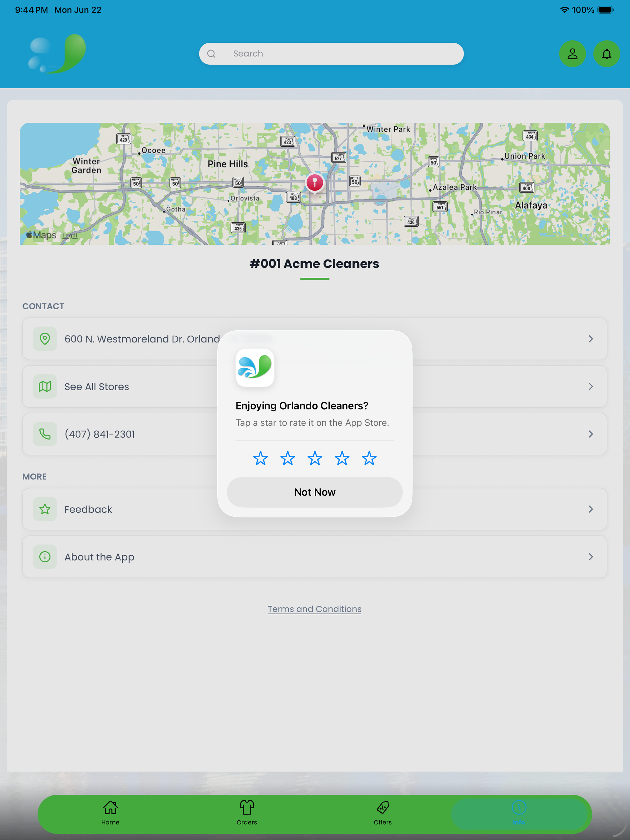Expand the About the App chevron
630x840 pixels.
pyautogui.click(x=591, y=557)
